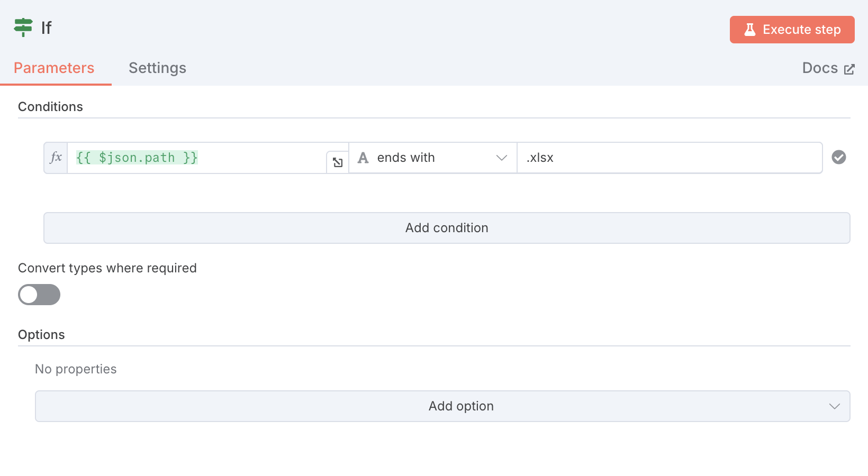This screenshot has height=476, width=868.
Task: Click the string type 'A' icon
Action: coord(363,158)
